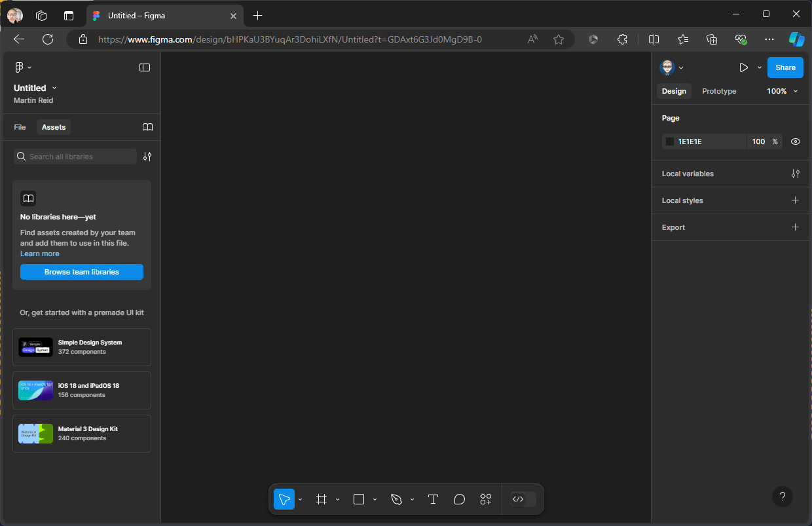
Task: Switch to the File tab
Action: (20, 126)
